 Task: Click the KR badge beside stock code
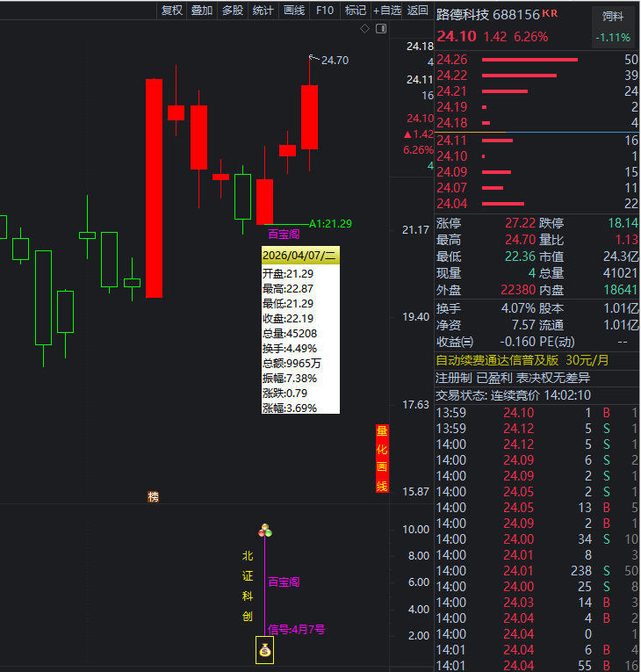point(550,13)
